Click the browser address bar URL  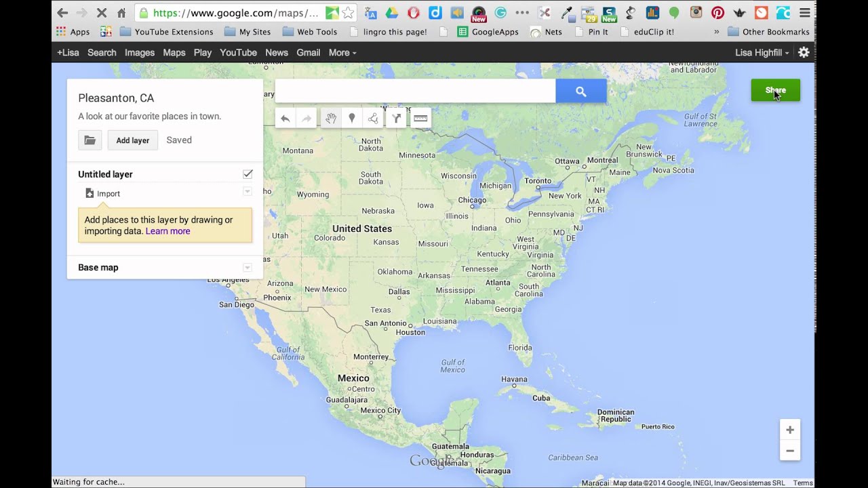tap(235, 12)
